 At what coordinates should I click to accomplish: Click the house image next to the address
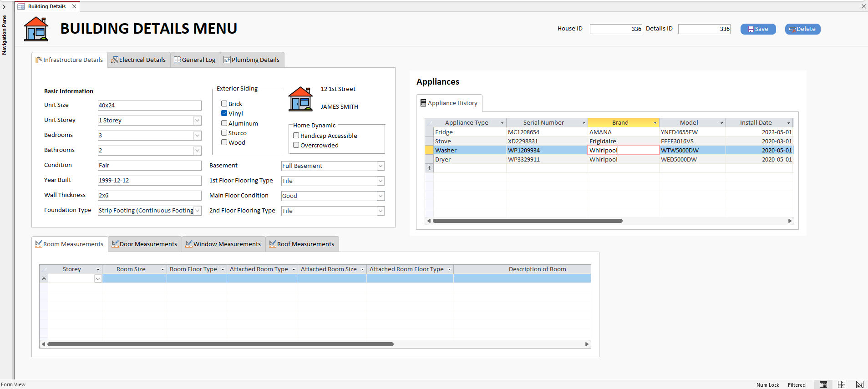[300, 99]
